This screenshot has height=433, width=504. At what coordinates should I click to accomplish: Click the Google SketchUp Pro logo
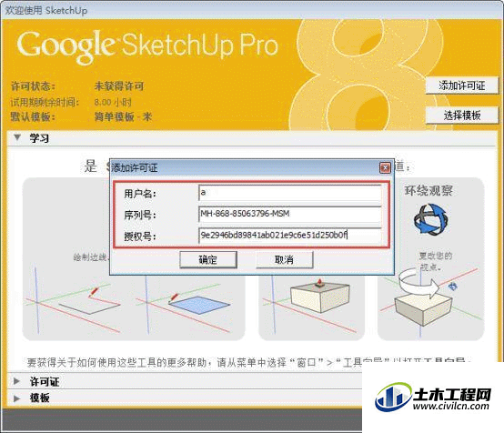(147, 46)
